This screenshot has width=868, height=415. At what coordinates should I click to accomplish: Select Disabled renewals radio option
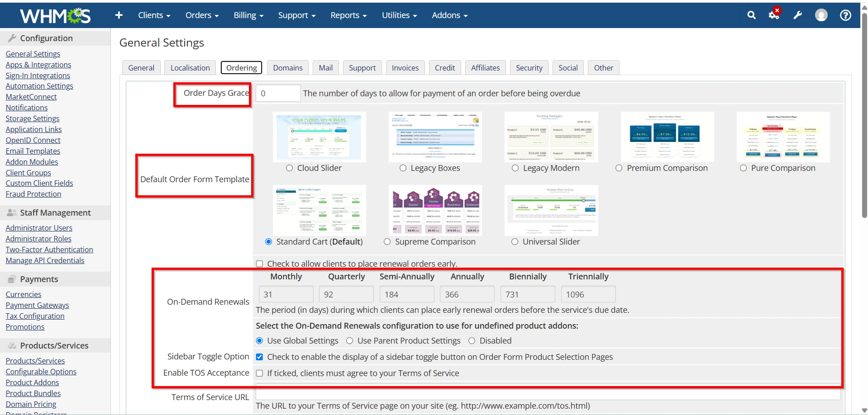(x=472, y=341)
